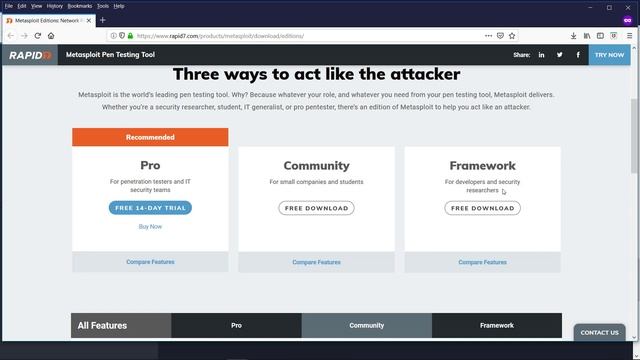Go back with the browser back arrow
640x360 pixels.
pyautogui.click(x=11, y=36)
